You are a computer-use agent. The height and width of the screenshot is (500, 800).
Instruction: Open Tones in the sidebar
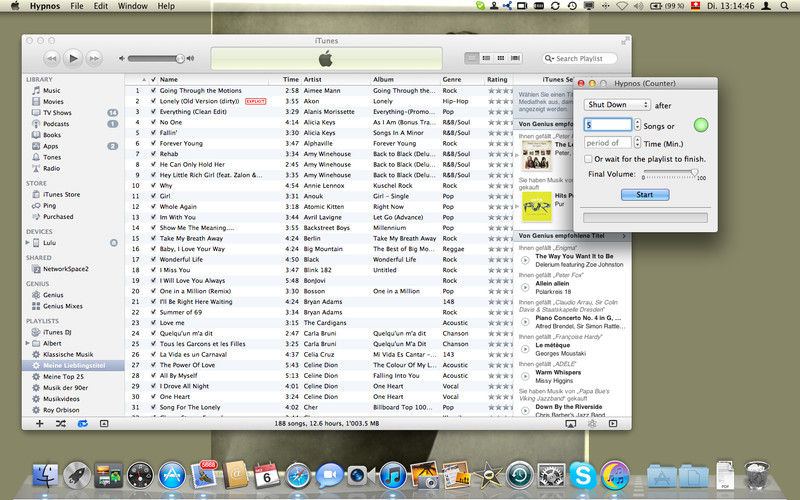tap(52, 158)
